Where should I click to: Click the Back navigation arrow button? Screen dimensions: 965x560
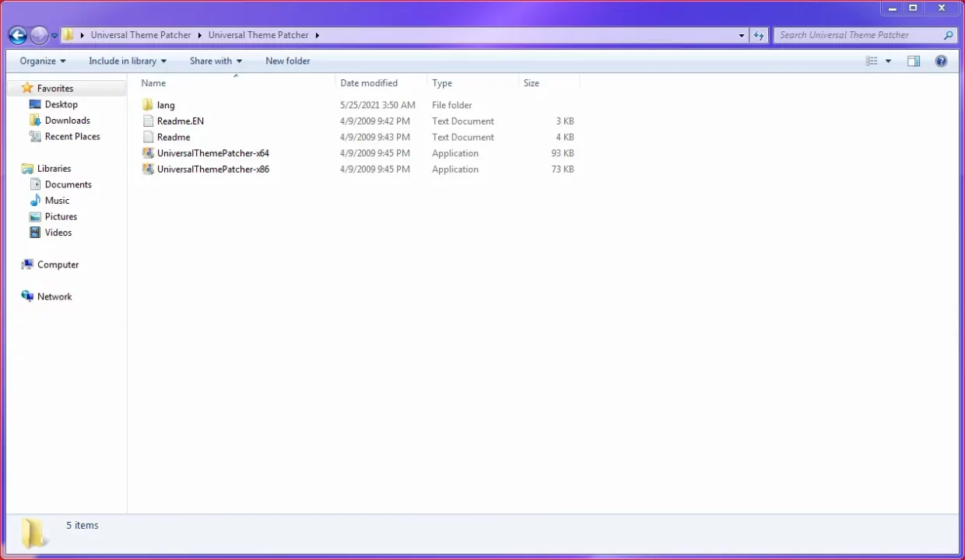[x=18, y=35]
